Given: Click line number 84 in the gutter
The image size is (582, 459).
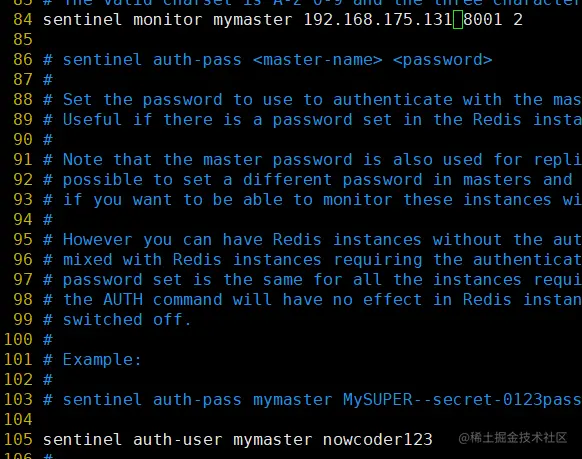Looking at the screenshot, I should click(x=23, y=20).
